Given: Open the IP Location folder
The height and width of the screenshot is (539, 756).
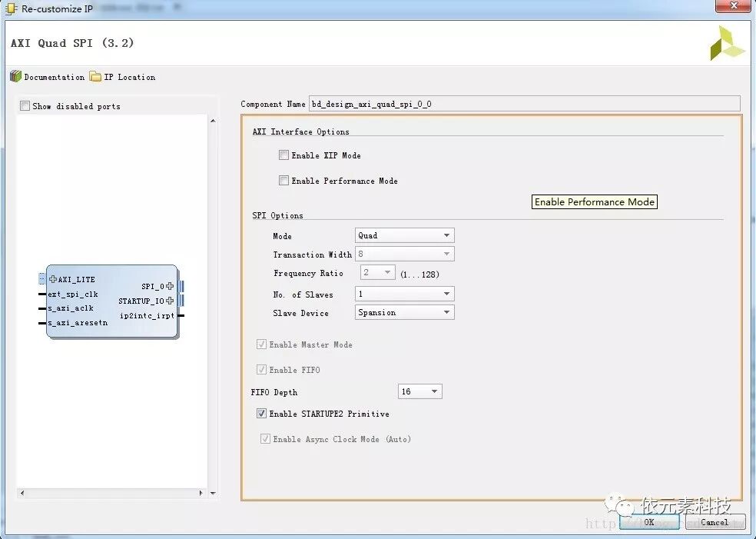Looking at the screenshot, I should (x=128, y=77).
